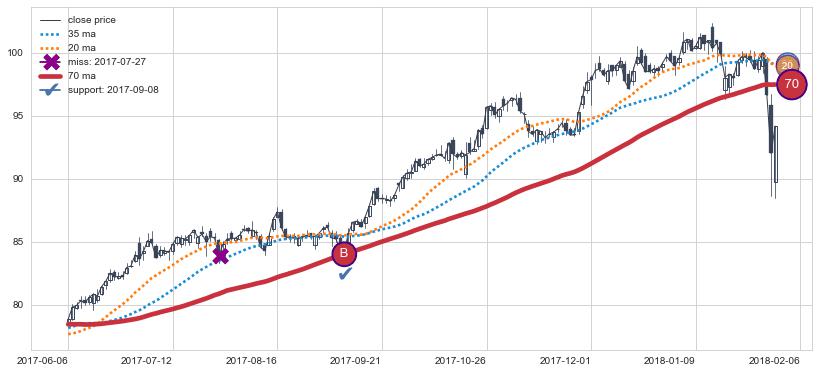The image size is (819, 373).
Task: Click the 80 y-axis tick label
Action: pos(19,306)
